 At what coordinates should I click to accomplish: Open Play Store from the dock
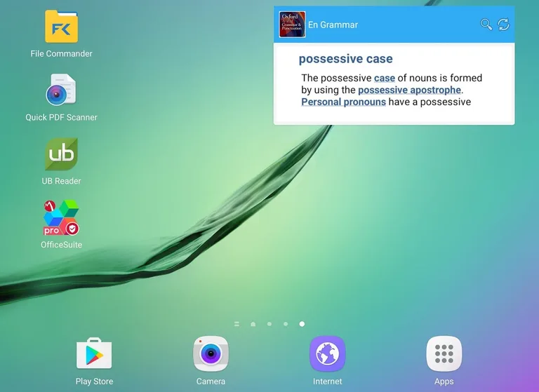[93, 354]
